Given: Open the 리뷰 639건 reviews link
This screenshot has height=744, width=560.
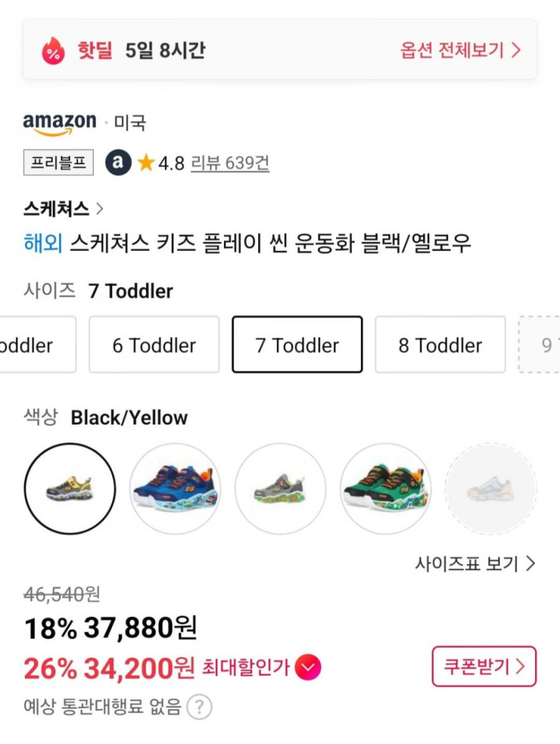Looking at the screenshot, I should click(x=230, y=163).
